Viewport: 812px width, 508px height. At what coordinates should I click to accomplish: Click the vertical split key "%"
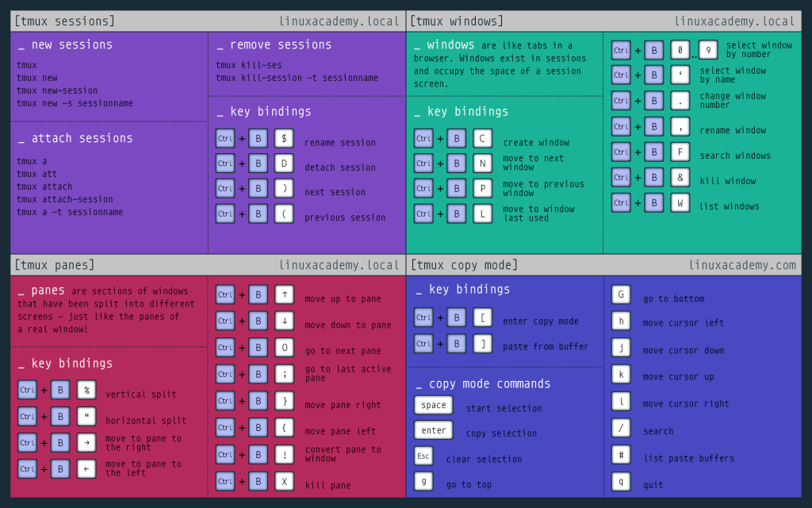point(86,390)
